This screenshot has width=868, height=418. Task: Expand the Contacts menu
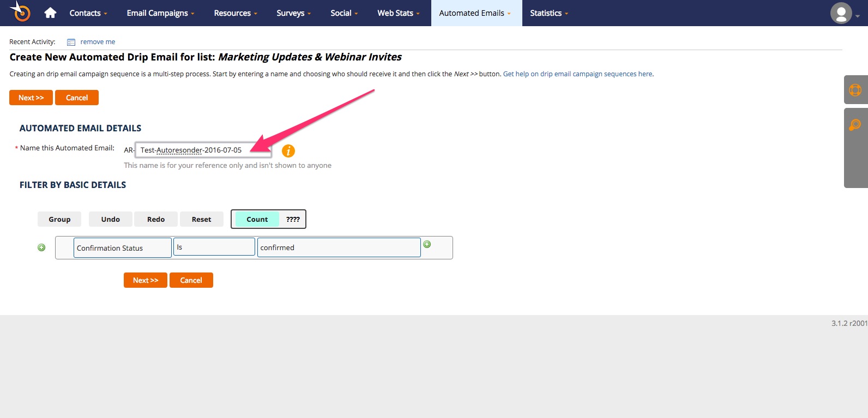click(x=88, y=13)
